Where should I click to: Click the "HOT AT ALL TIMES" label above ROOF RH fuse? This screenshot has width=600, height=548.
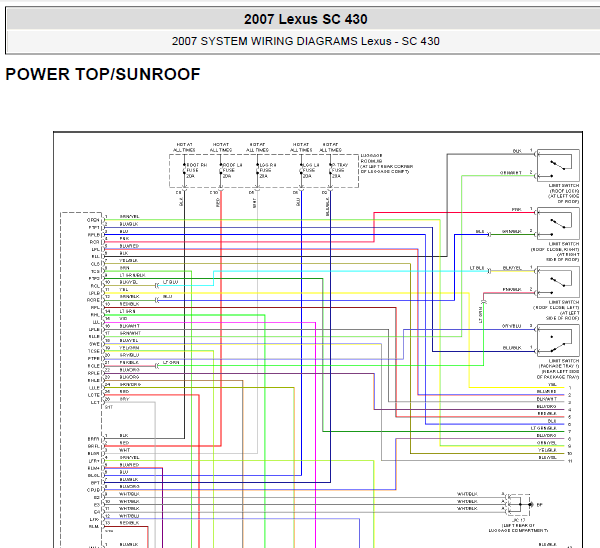(184, 147)
